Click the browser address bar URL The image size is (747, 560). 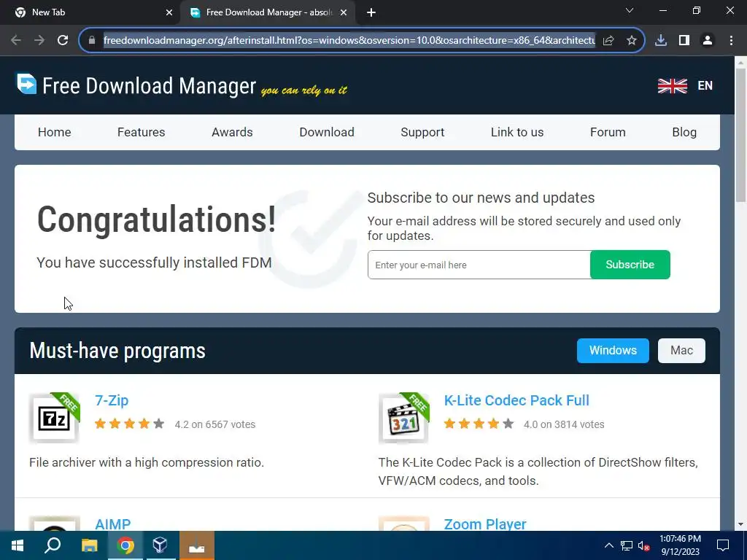click(349, 41)
